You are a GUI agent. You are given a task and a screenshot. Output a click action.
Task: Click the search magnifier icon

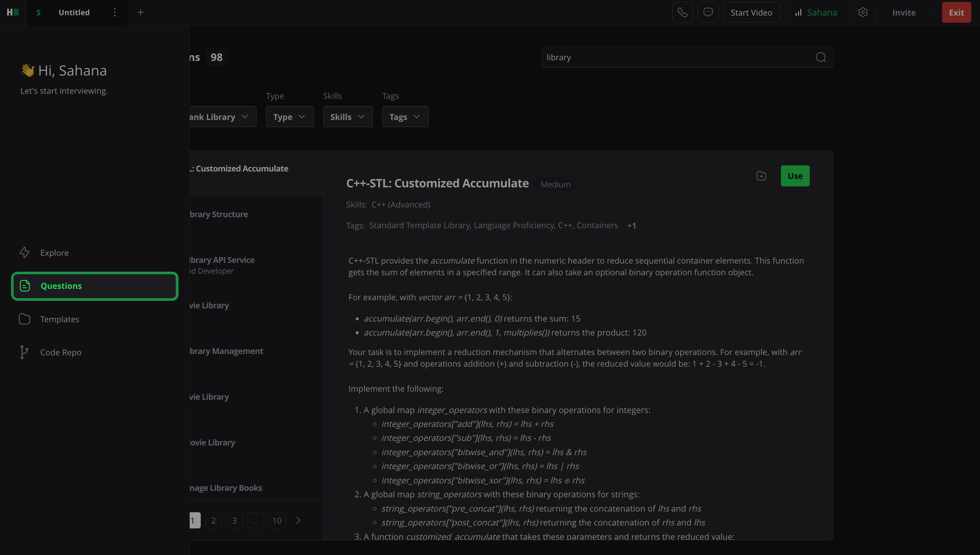[x=820, y=57]
